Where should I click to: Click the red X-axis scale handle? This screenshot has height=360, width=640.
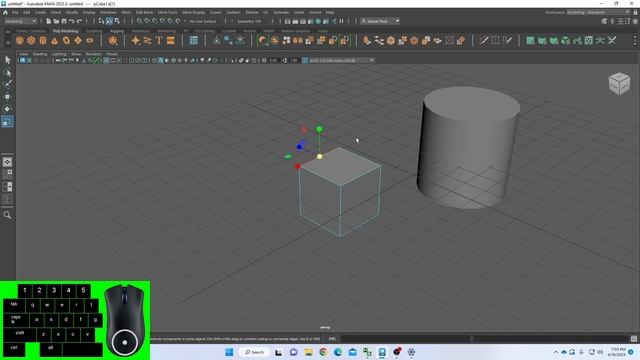tap(298, 166)
